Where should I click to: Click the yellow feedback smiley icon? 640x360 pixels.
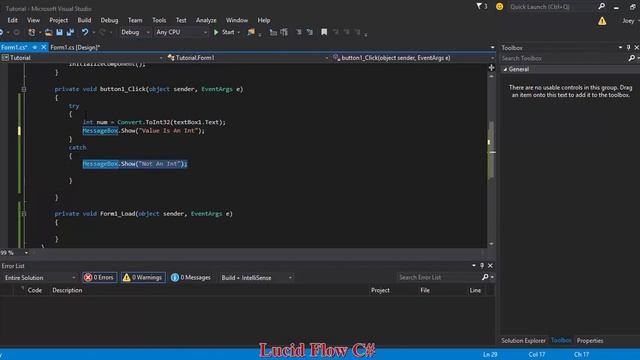tap(499, 7)
